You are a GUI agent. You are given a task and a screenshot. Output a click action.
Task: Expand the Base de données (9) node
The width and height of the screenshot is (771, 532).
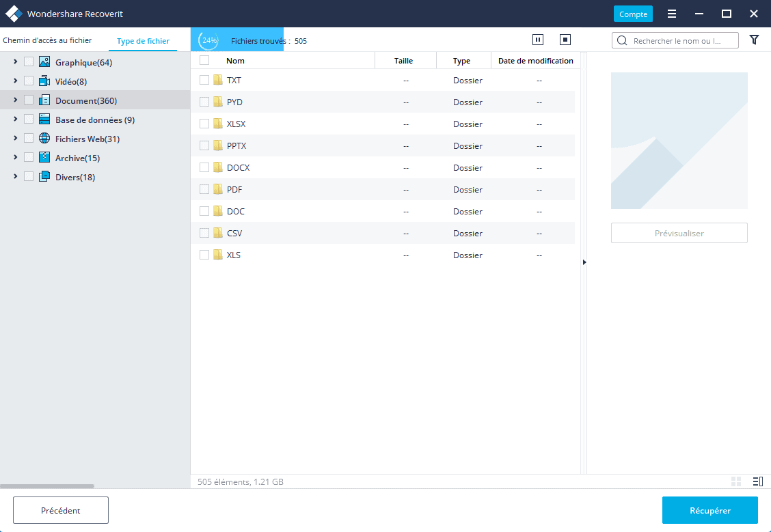pos(15,120)
